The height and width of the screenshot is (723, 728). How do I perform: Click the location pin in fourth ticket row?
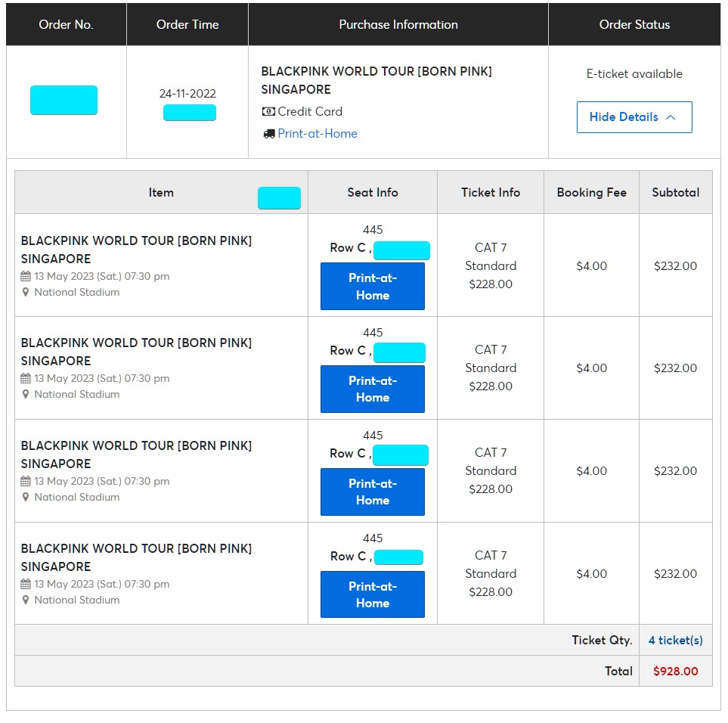click(26, 600)
